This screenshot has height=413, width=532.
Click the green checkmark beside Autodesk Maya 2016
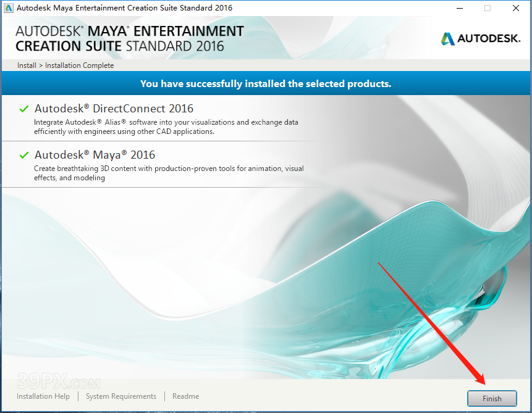24,156
